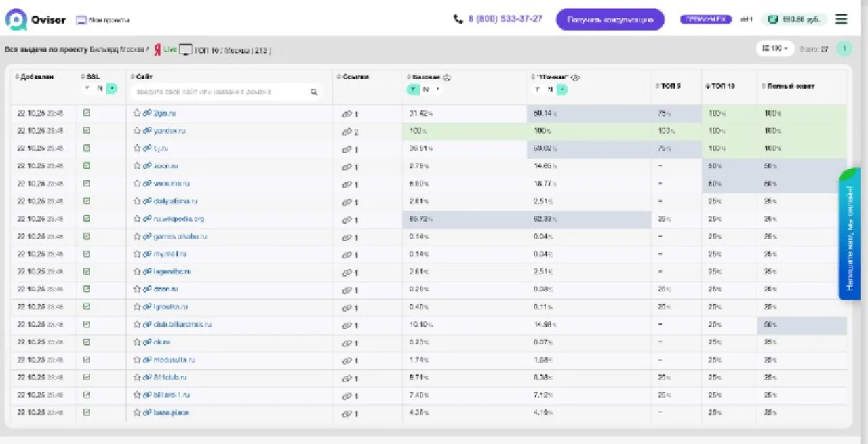This screenshot has width=868, height=444.
Task: Click the Yandex logo icon in the breadcrumb
Action: [x=157, y=50]
